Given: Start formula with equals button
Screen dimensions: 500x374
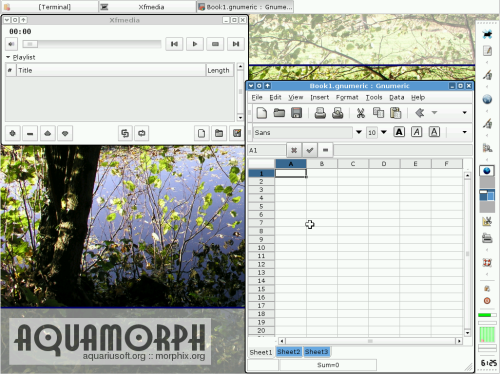Looking at the screenshot, I should coord(325,150).
